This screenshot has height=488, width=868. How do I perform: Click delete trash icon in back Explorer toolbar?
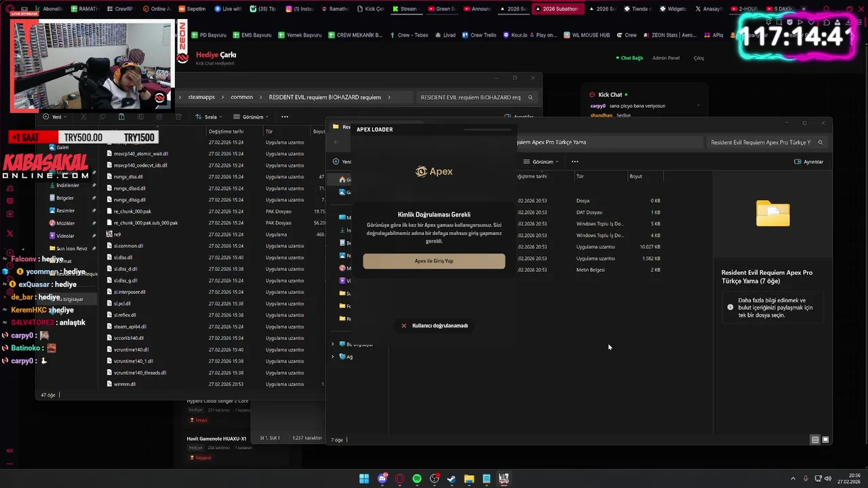click(x=177, y=117)
